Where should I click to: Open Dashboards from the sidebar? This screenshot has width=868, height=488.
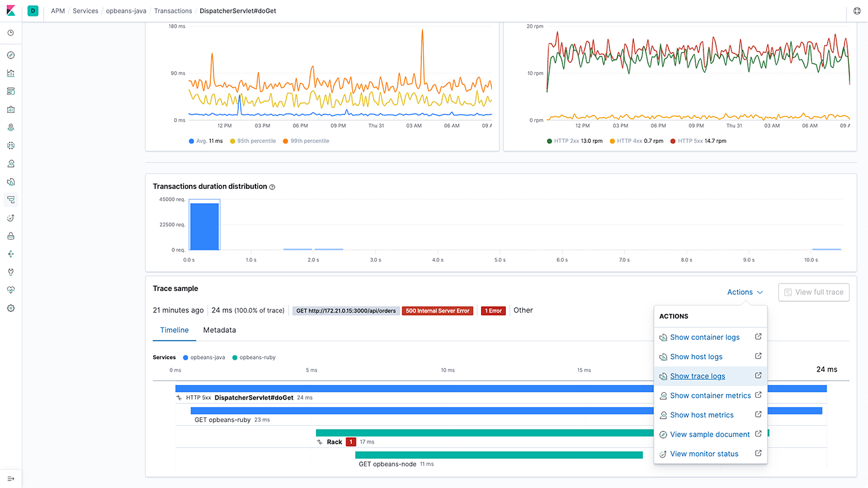pos(10,91)
